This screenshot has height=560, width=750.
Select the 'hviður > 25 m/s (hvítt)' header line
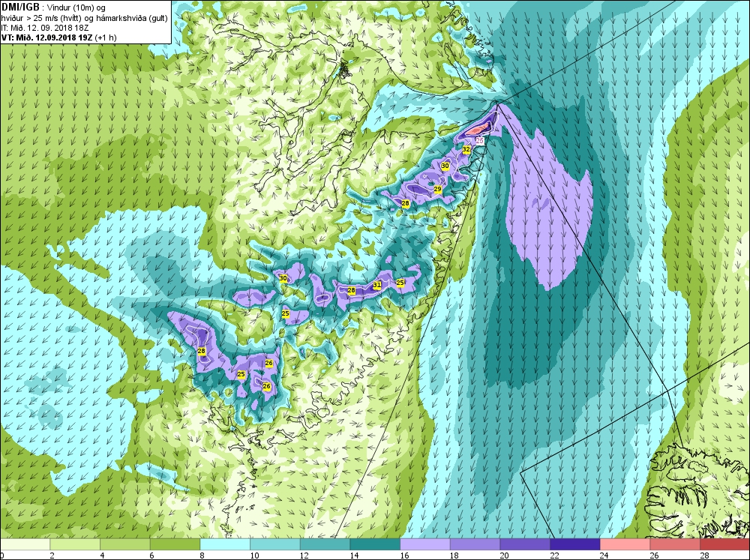click(x=84, y=18)
